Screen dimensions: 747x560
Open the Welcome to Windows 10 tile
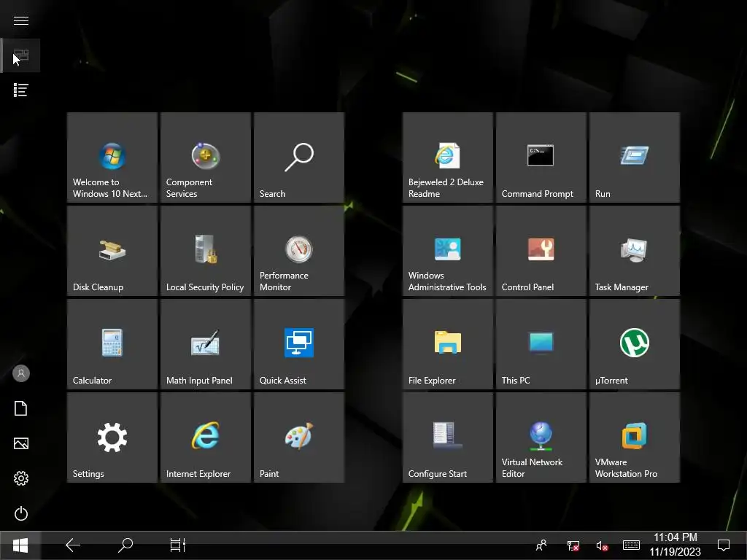click(x=112, y=157)
